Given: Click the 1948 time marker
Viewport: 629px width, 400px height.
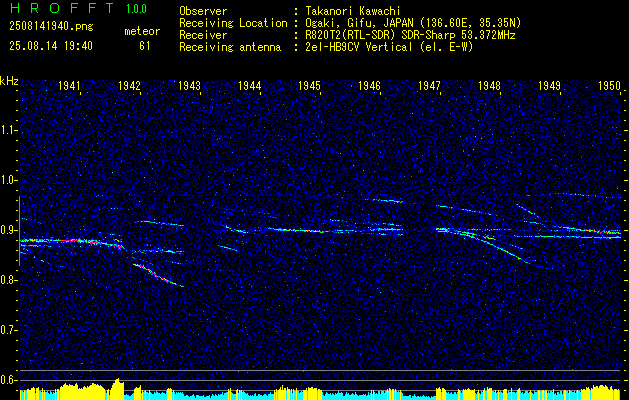Looking at the screenshot, I should click(490, 86).
